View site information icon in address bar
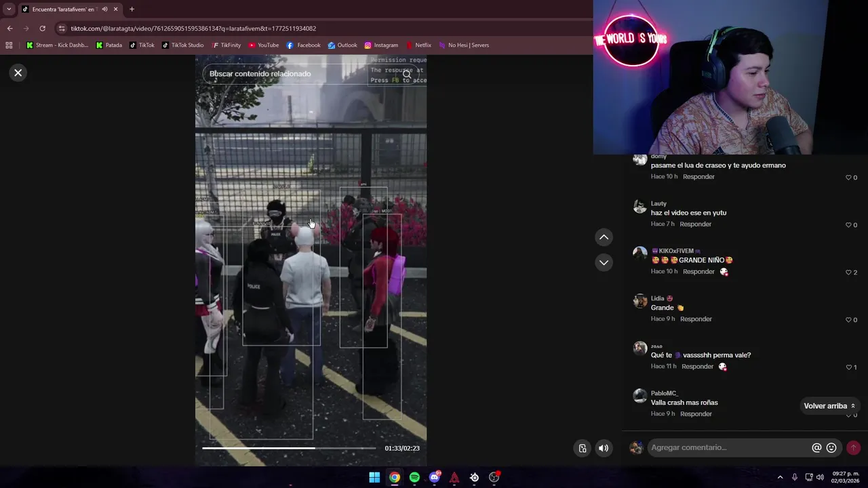The height and width of the screenshot is (488, 868). pos(62,28)
